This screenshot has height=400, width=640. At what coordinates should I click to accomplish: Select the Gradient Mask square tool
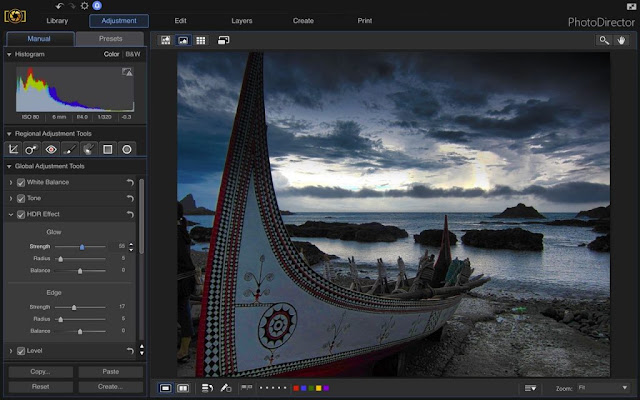pyautogui.click(x=108, y=149)
